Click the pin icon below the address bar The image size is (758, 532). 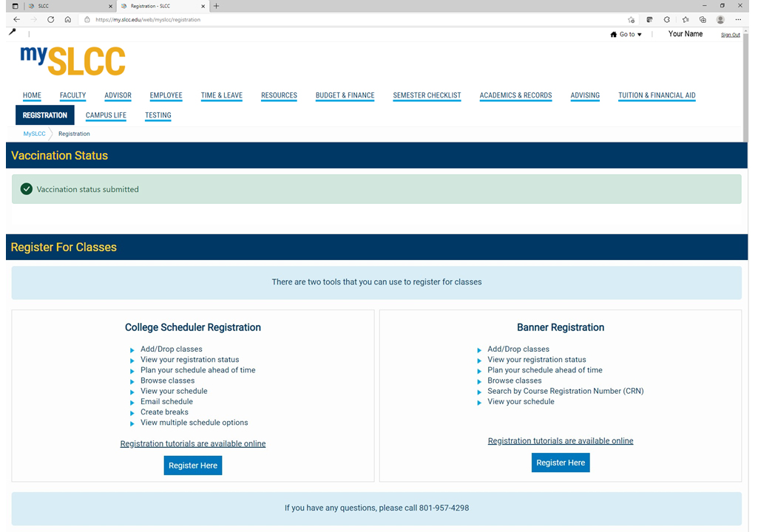(13, 33)
